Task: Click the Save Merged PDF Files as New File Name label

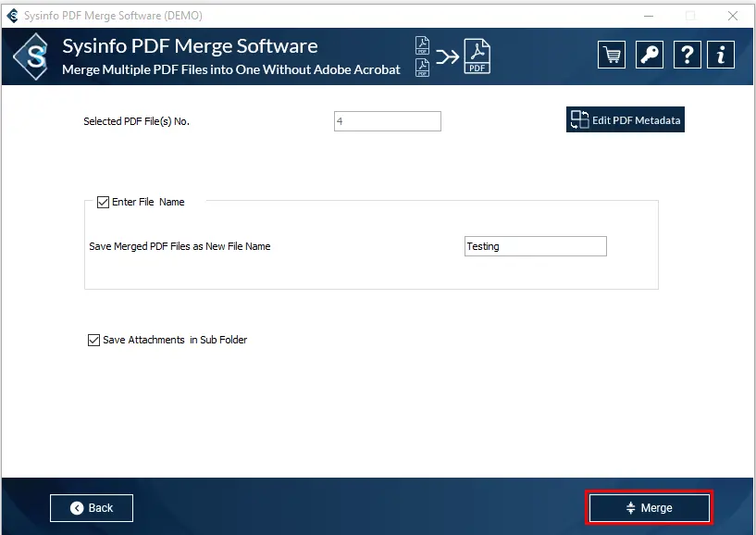Action: (x=180, y=246)
